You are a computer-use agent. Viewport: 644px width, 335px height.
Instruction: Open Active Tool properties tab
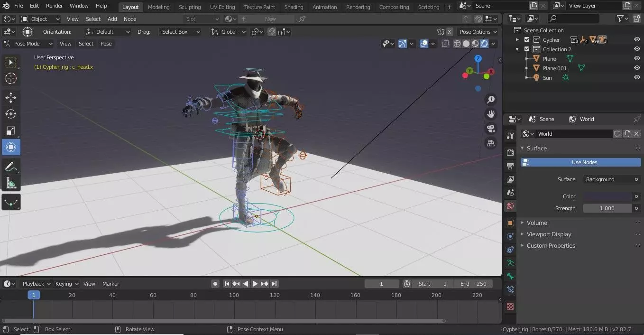pos(510,135)
